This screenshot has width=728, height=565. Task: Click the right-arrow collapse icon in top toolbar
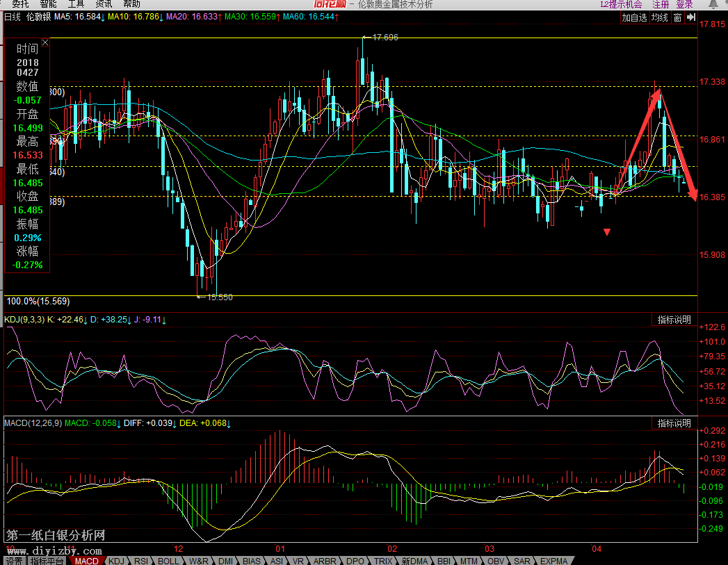[690, 17]
